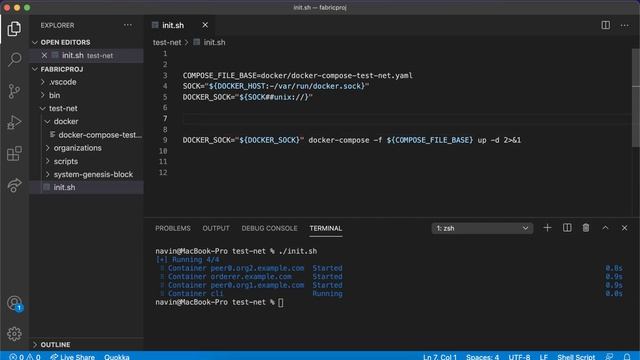Open the Accounts icon with badge
The image size is (640, 360).
coord(14,303)
